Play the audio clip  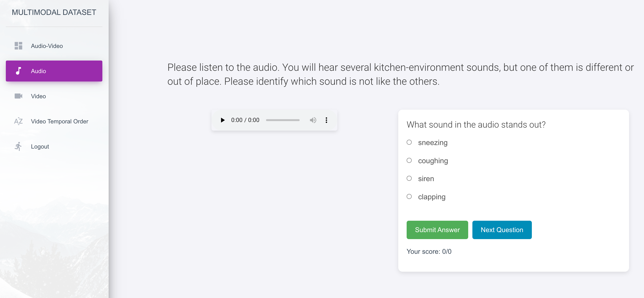coord(222,120)
